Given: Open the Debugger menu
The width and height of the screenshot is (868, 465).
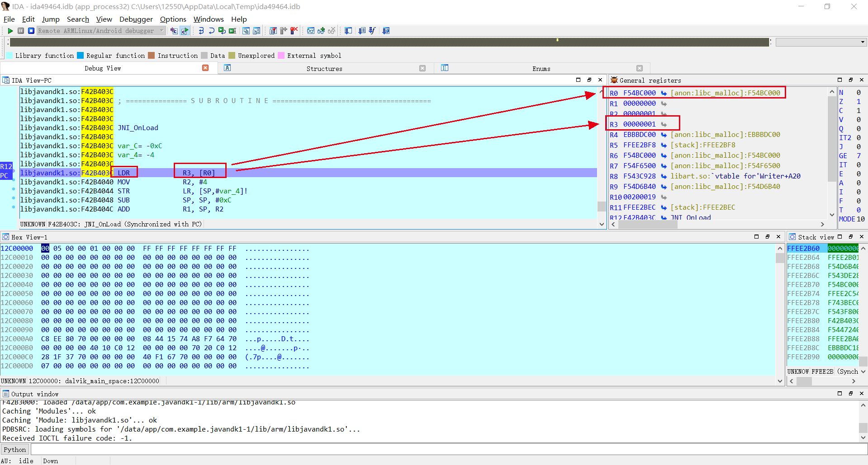Looking at the screenshot, I should [136, 19].
